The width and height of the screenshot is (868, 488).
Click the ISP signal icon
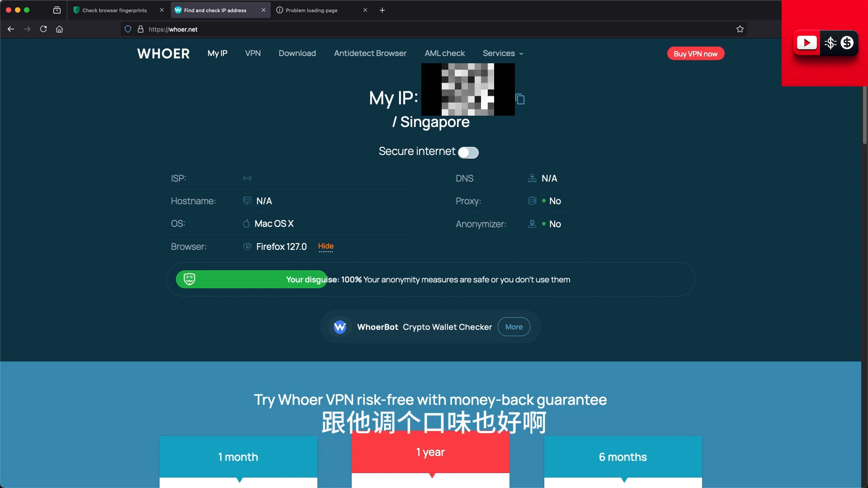click(247, 178)
